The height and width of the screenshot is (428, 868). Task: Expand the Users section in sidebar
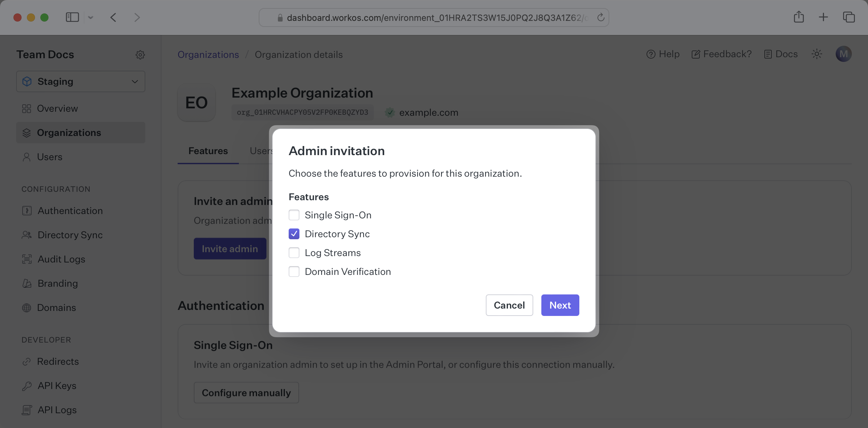point(49,157)
